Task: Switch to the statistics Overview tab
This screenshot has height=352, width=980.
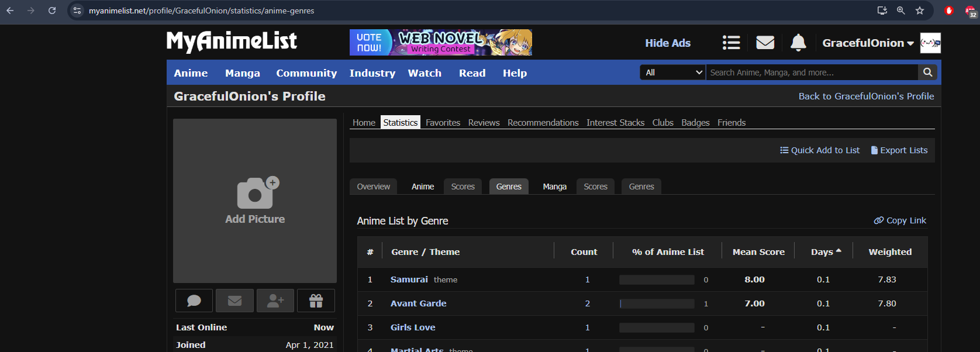Action: [x=374, y=187]
